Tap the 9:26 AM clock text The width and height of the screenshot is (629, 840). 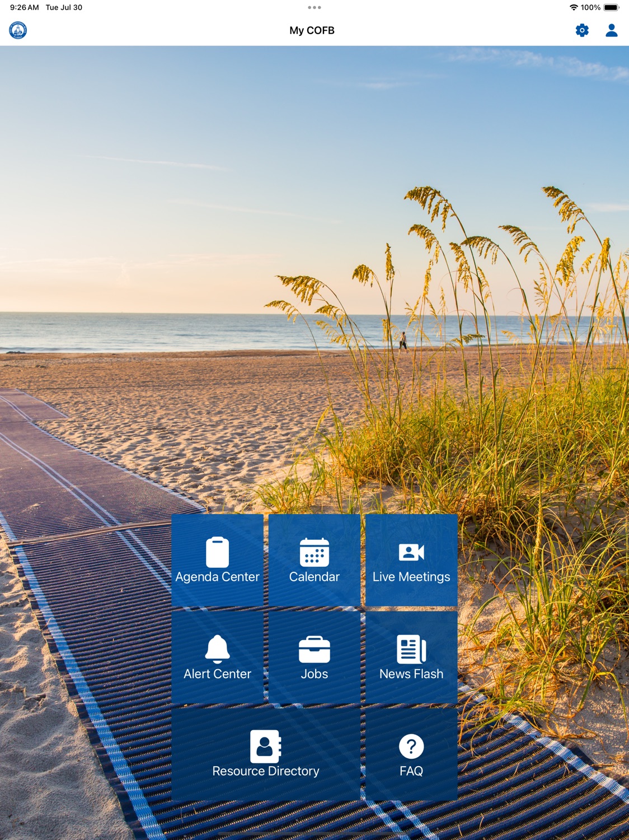point(25,7)
